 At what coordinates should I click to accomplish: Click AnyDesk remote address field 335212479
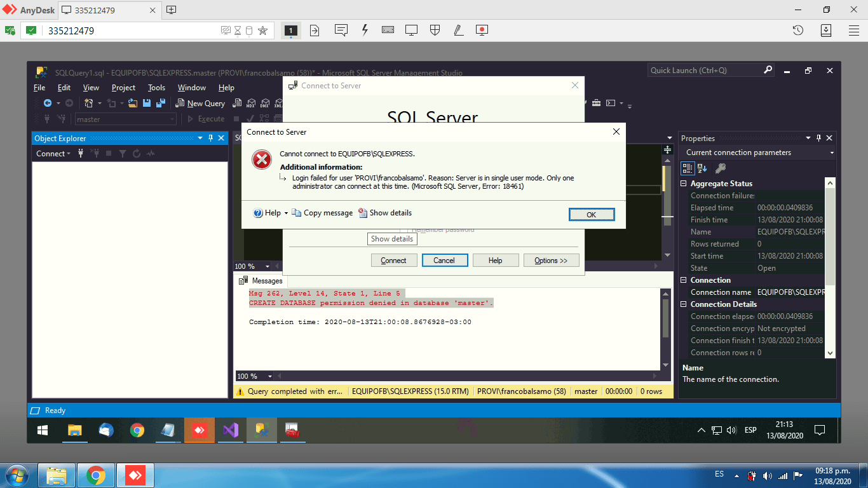tap(132, 30)
